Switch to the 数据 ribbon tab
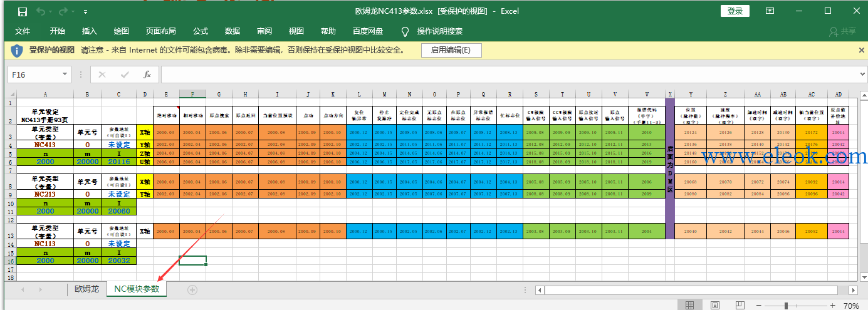Screen dimensions: 868x310 pos(233,31)
